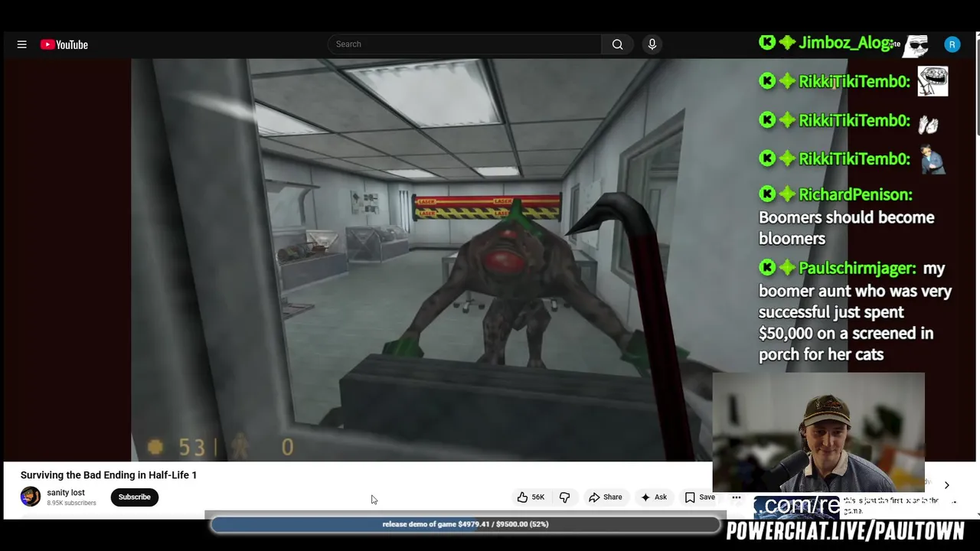Viewport: 980px width, 551px height.
Task: Dislike the video with thumbs-down button
Action: click(x=565, y=497)
